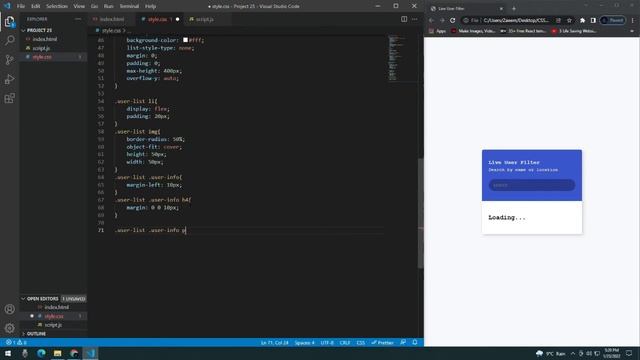Image resolution: width=640 pixels, height=360 pixels.
Task: Click the CRLF line ending indicator
Action: tap(345, 342)
